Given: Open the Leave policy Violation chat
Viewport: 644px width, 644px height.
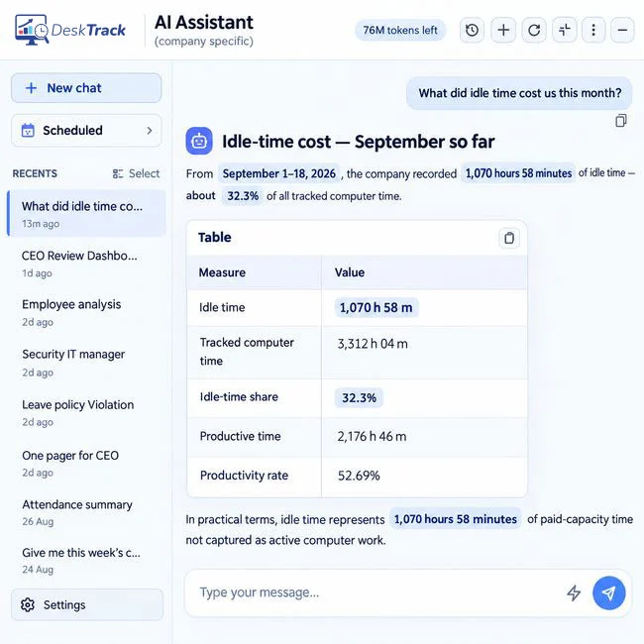Looking at the screenshot, I should (86, 412).
